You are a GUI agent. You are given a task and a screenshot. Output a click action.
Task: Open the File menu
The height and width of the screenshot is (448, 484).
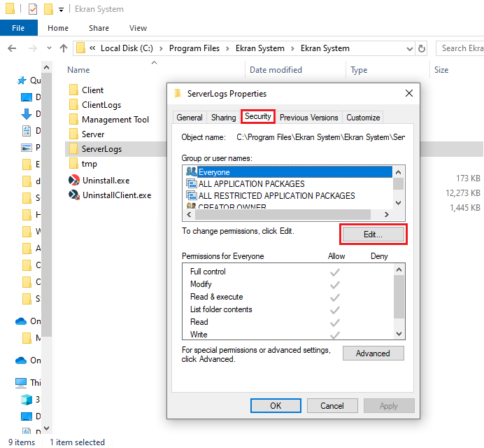pyautogui.click(x=18, y=28)
